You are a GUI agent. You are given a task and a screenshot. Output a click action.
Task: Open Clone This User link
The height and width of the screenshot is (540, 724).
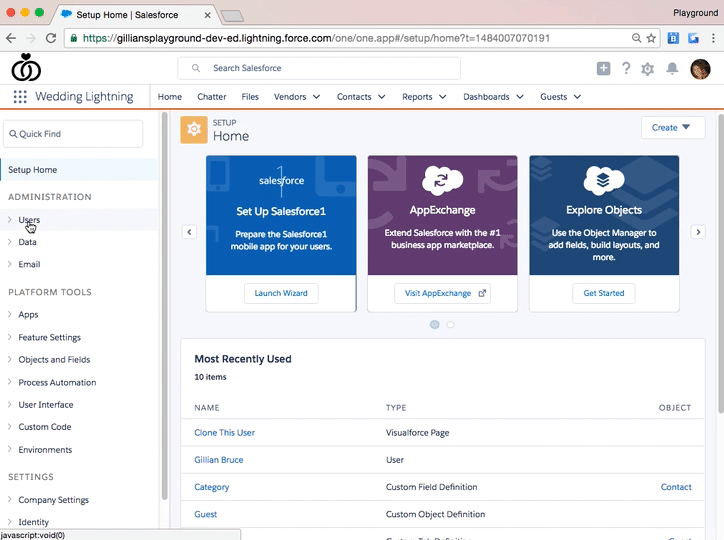(x=224, y=432)
